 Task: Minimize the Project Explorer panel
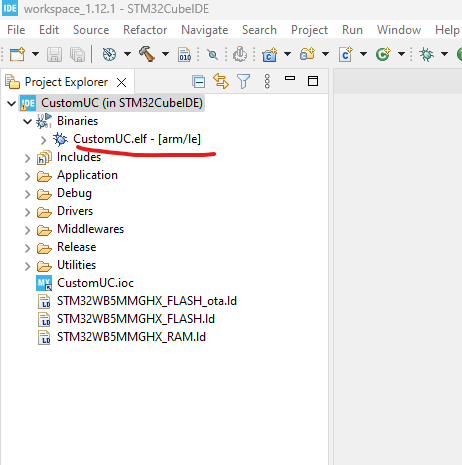[x=290, y=79]
